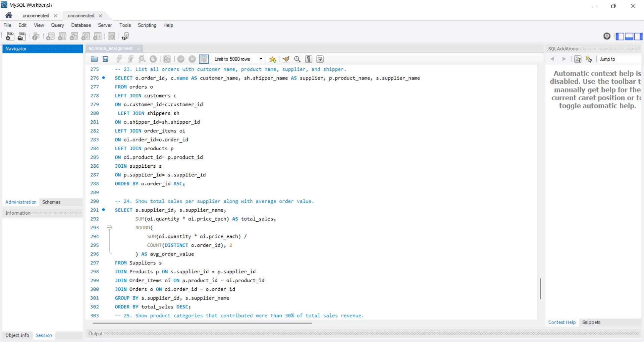Toggle word wrap icon in editor toolbar
This screenshot has width=644, height=342.
point(320,59)
